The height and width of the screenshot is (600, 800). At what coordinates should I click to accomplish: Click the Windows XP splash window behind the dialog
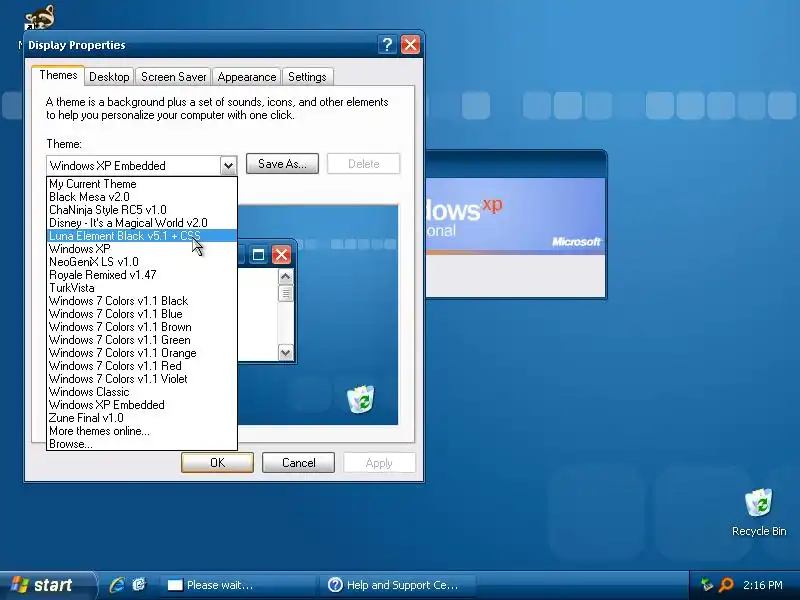point(515,224)
